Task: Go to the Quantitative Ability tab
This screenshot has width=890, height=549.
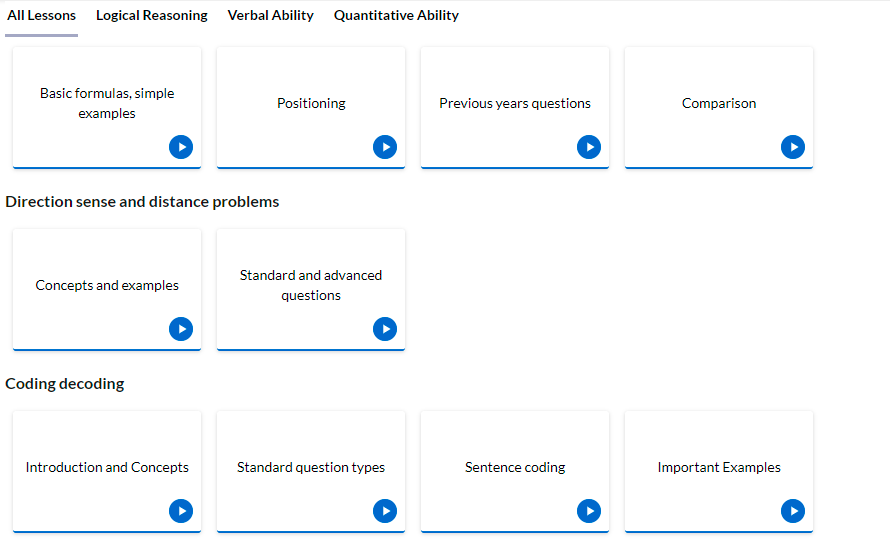Action: [x=396, y=16]
